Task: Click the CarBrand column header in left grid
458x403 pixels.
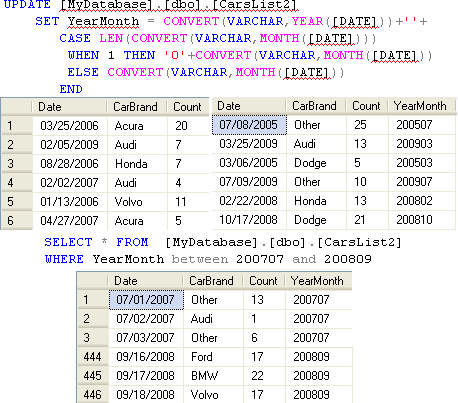Action: (137, 107)
